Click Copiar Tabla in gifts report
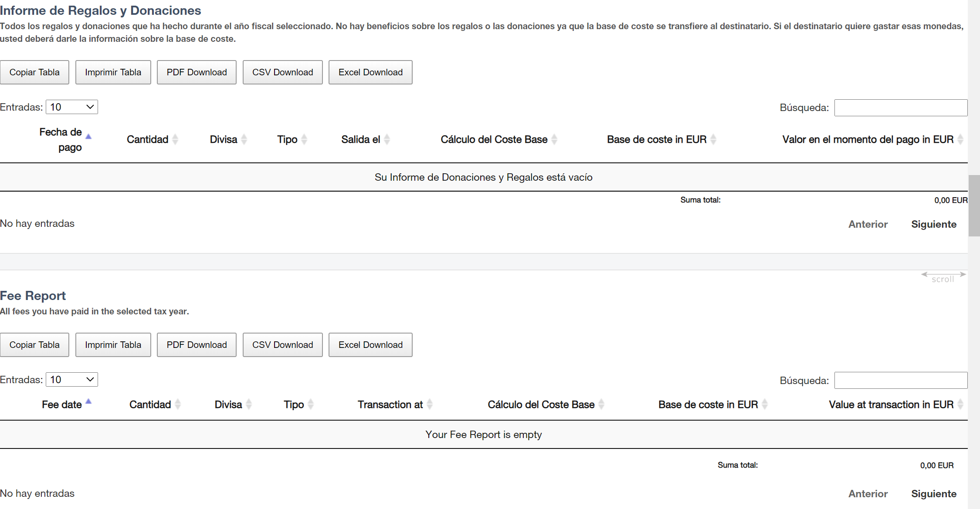 (34, 72)
